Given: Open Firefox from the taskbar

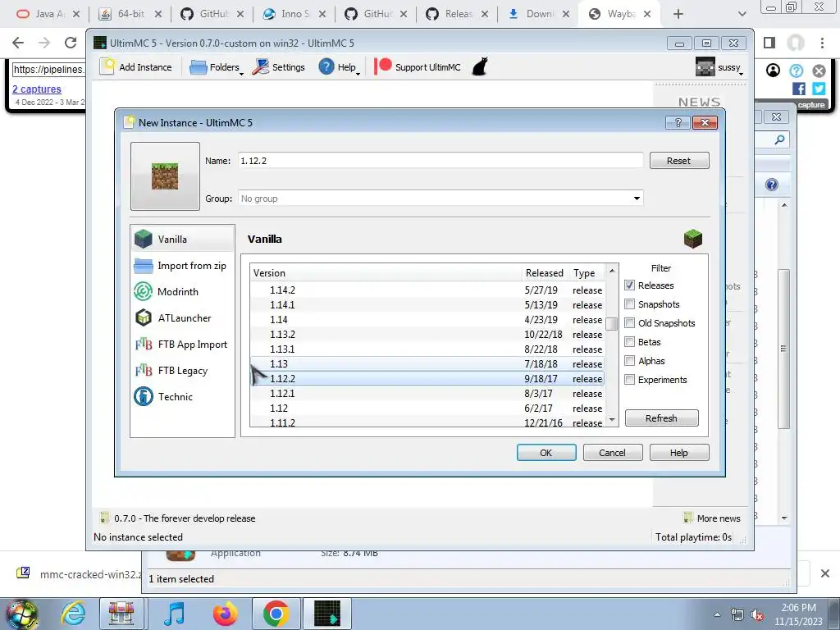Looking at the screenshot, I should point(225,614).
